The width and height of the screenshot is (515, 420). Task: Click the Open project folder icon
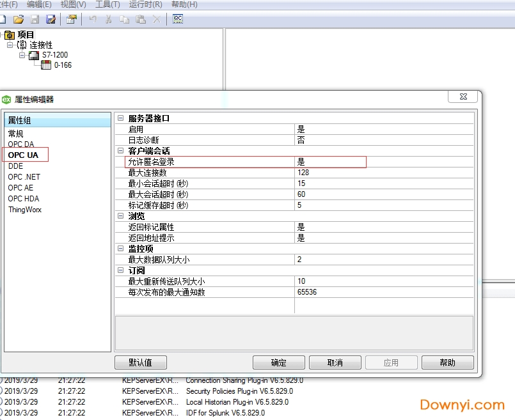coord(19,19)
